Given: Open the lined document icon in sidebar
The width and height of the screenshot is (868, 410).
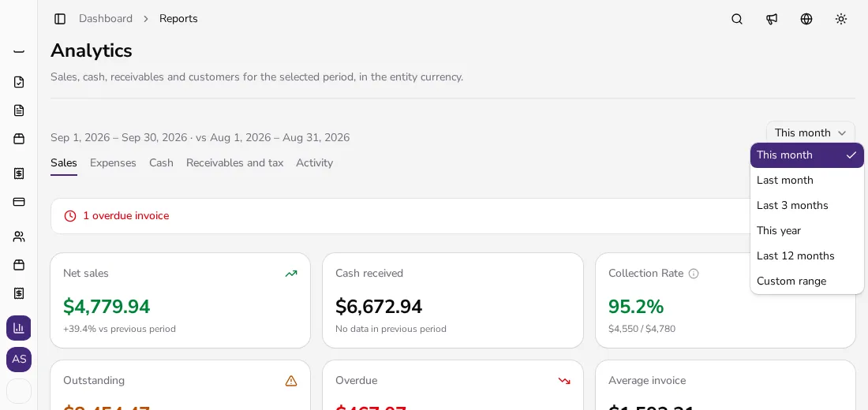Looking at the screenshot, I should click(19, 110).
